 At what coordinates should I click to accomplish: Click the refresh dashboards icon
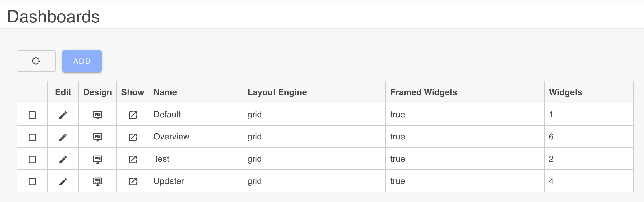(x=36, y=61)
